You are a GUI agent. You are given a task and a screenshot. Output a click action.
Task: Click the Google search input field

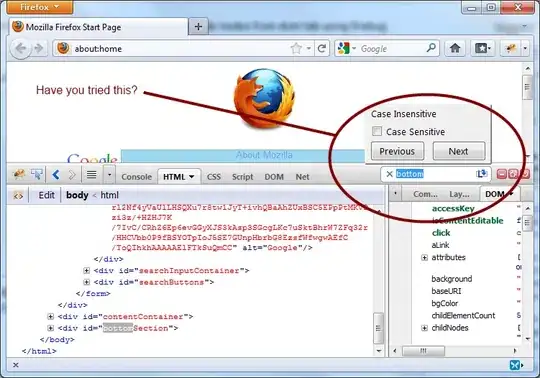[x=390, y=49]
